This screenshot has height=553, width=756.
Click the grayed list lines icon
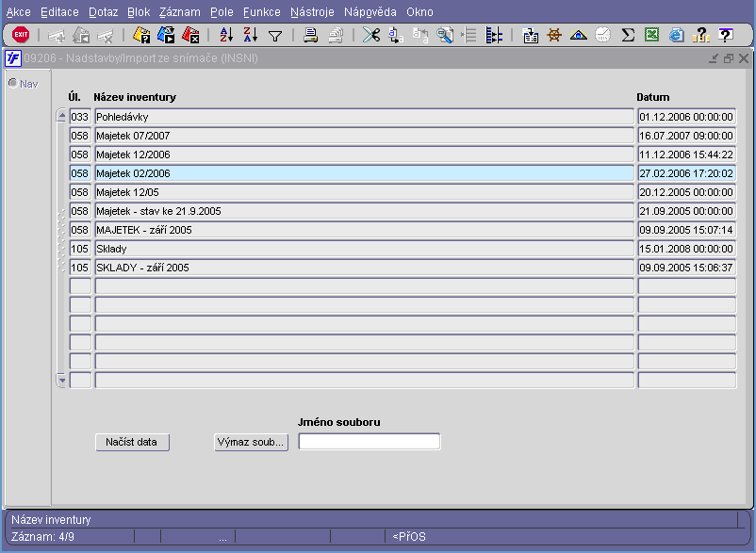[469, 35]
